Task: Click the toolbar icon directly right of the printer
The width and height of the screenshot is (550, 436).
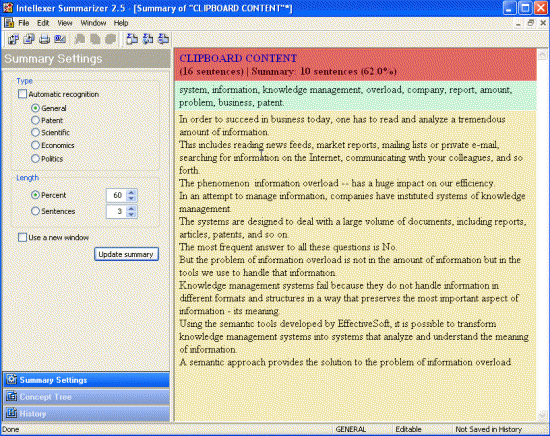Action: click(60, 39)
